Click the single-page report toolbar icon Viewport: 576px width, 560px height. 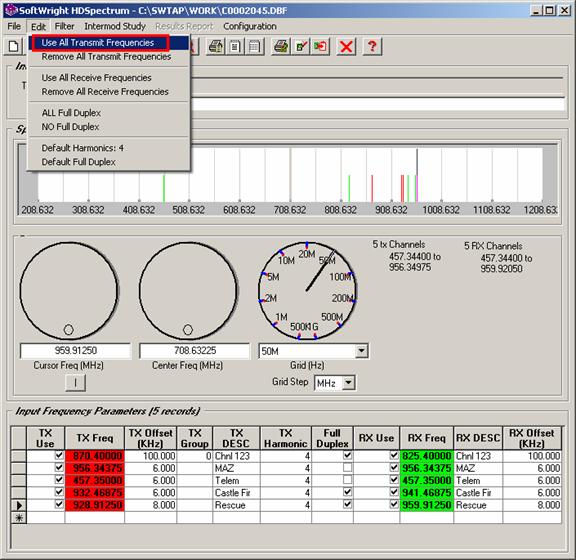(235, 47)
